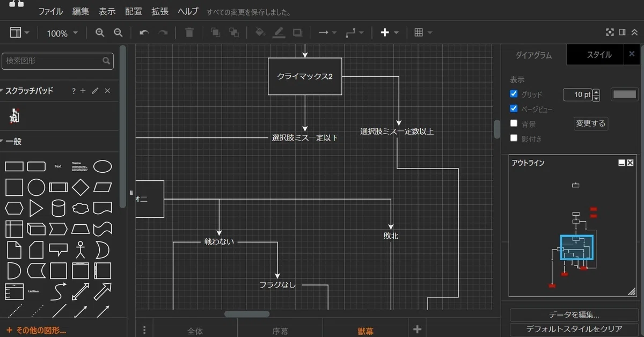
Task: Click the その他の図形... link
Action: [x=36, y=330]
